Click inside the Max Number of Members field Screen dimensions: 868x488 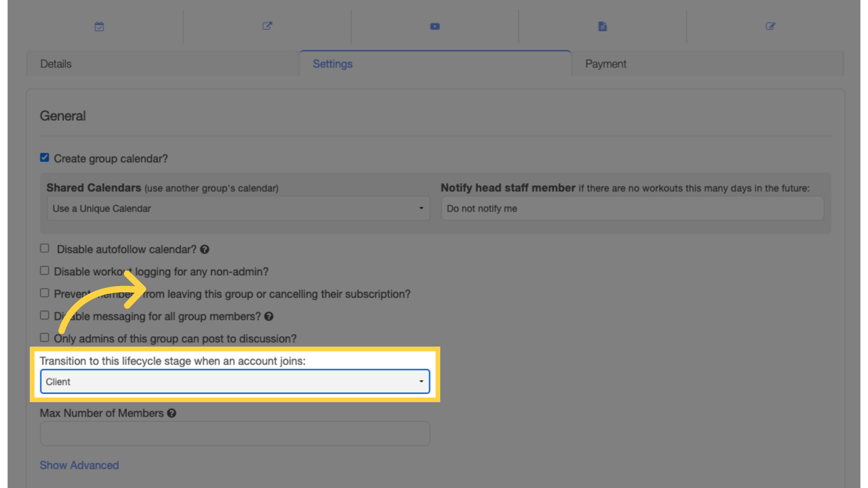click(x=235, y=433)
